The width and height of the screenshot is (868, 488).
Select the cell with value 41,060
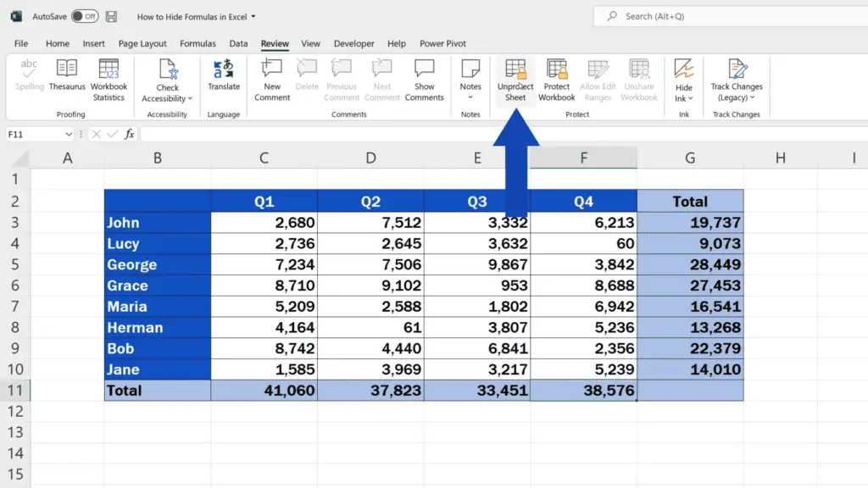click(264, 391)
